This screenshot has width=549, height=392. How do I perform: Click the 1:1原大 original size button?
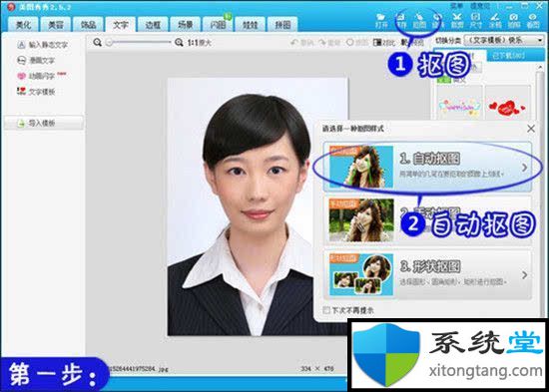click(x=200, y=43)
